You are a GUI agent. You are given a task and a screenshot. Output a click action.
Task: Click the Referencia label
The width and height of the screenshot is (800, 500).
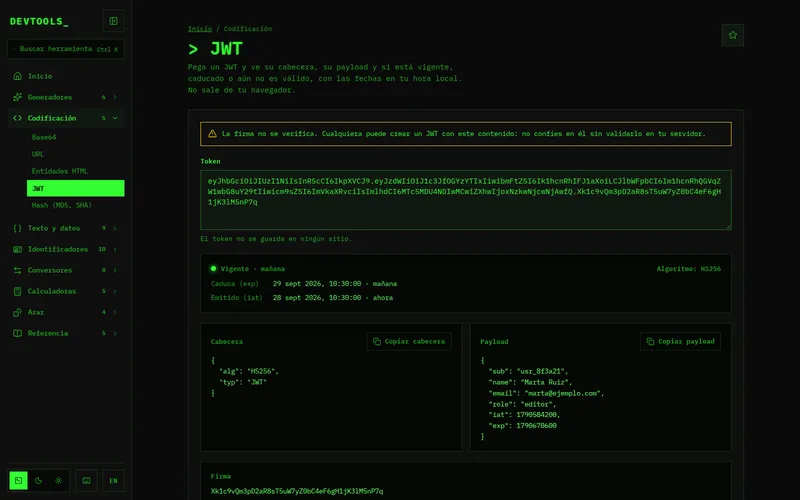[x=47, y=333]
